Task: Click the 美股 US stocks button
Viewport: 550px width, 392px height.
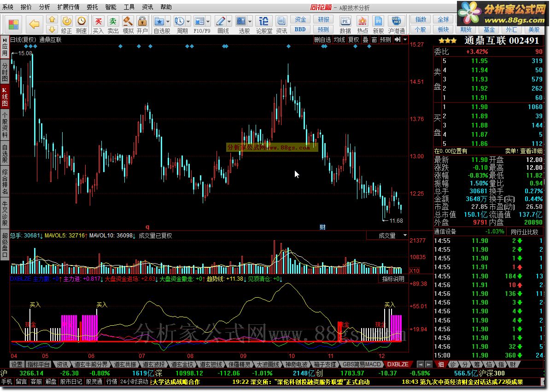Action: pyautogui.click(x=534, y=29)
